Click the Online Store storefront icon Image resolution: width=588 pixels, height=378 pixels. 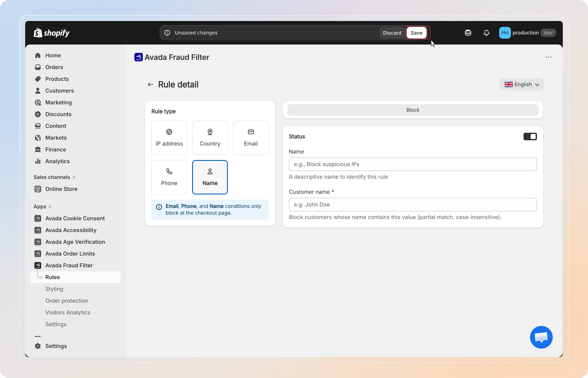pos(38,189)
